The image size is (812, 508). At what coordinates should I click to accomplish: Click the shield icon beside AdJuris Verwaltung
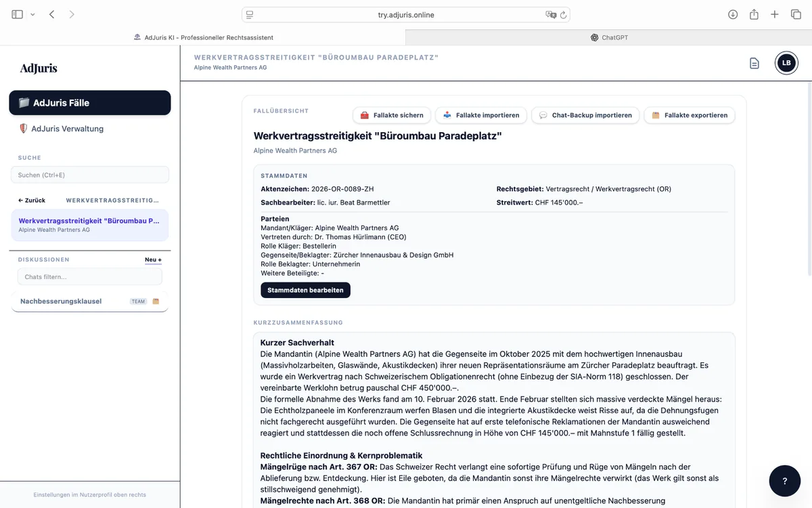click(x=24, y=129)
